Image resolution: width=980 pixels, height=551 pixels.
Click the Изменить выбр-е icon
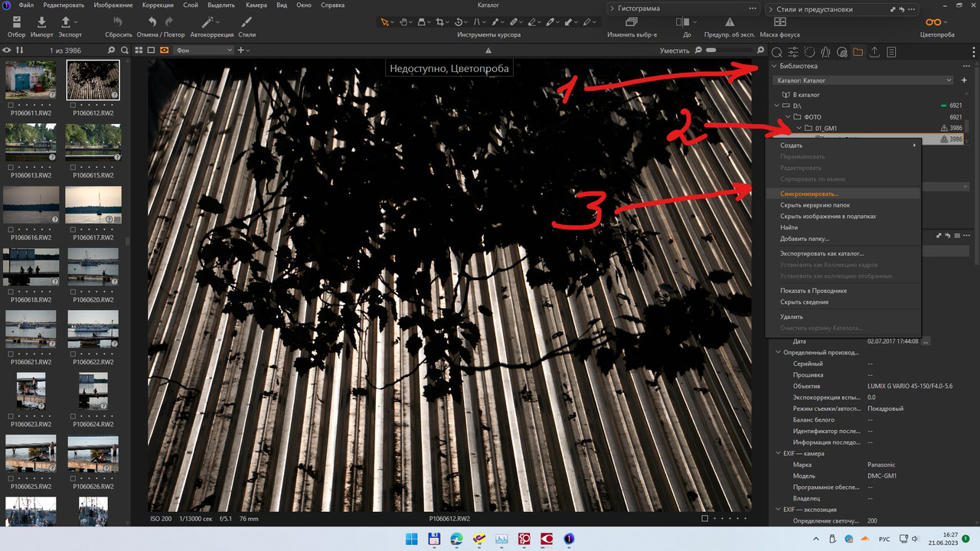coord(632,22)
